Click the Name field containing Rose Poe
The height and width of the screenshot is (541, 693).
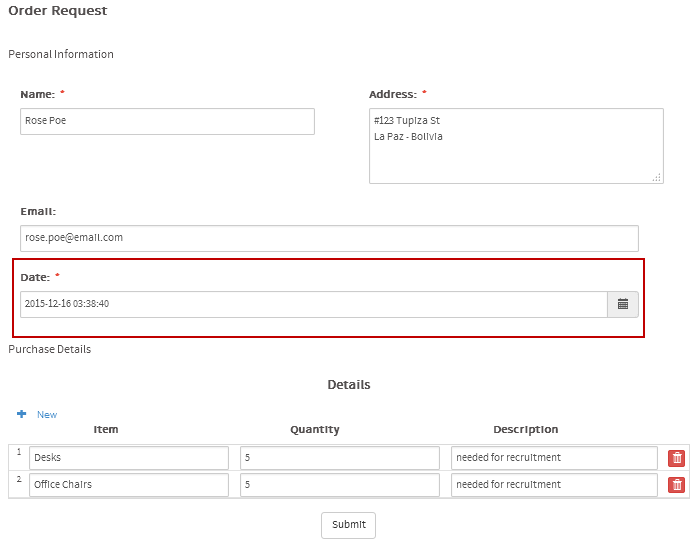coord(167,121)
